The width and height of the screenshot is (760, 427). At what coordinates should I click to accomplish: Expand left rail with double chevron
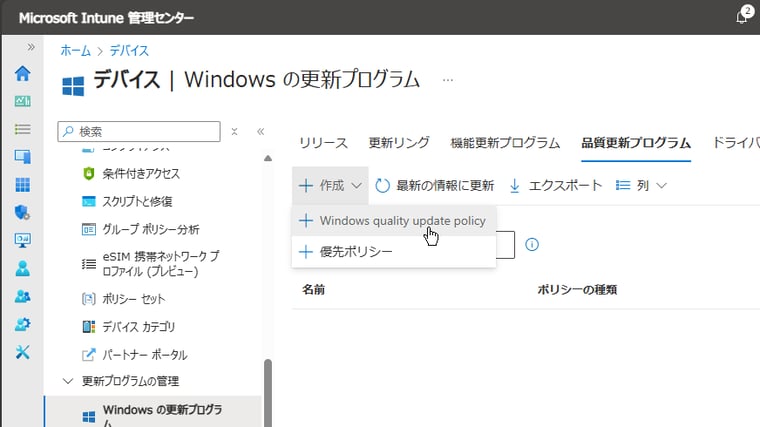click(31, 47)
